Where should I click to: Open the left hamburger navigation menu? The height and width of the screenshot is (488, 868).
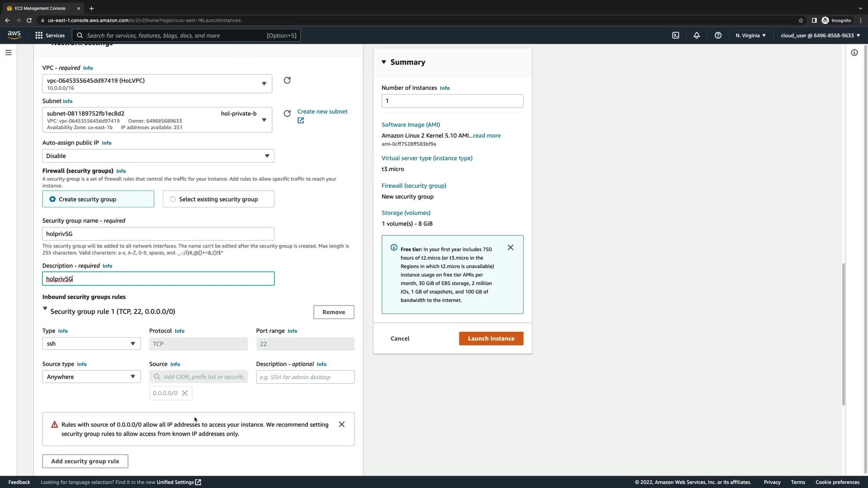coord(8,52)
